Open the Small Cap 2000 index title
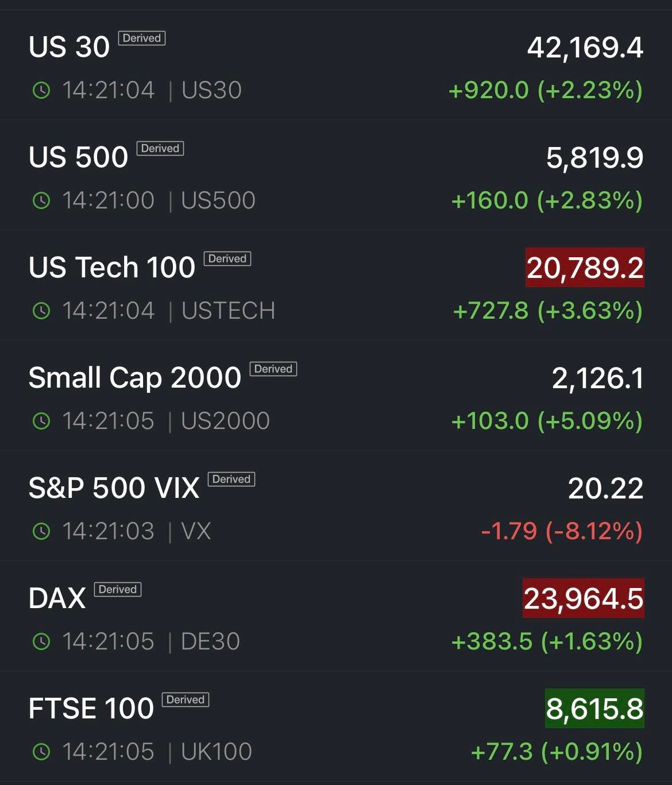 point(134,378)
